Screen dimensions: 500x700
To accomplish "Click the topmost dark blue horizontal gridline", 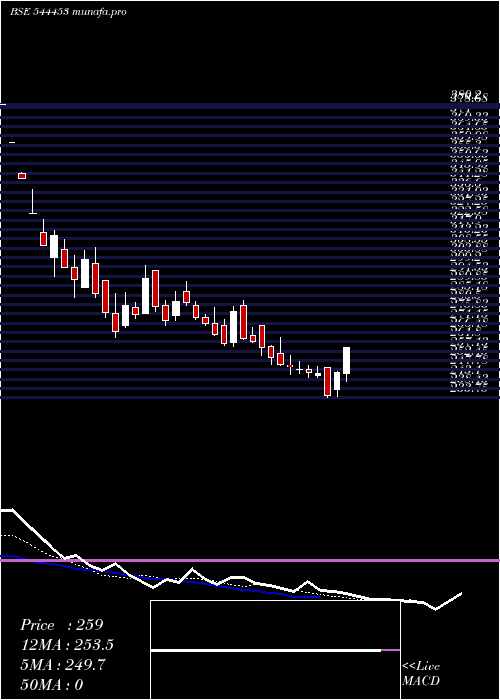I will 250,106.
